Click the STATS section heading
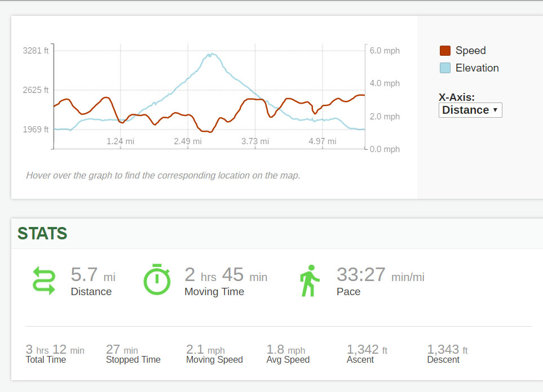The image size is (543, 392). 42,233
